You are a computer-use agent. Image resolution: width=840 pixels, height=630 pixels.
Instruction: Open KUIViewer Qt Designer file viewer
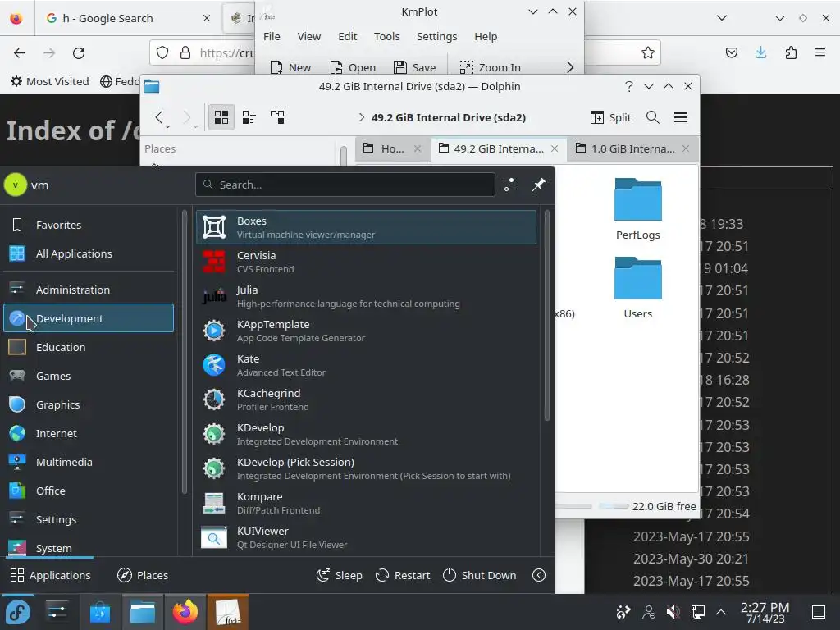366,537
